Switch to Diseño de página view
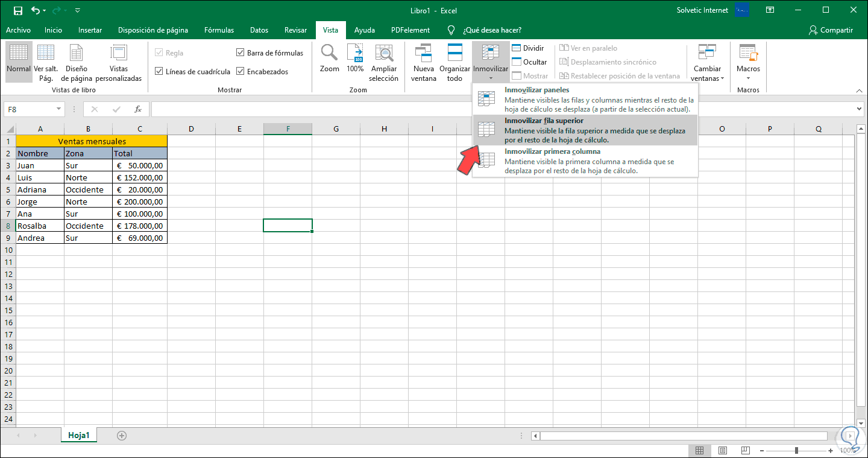Screen dimensions: 868x458 77,54
